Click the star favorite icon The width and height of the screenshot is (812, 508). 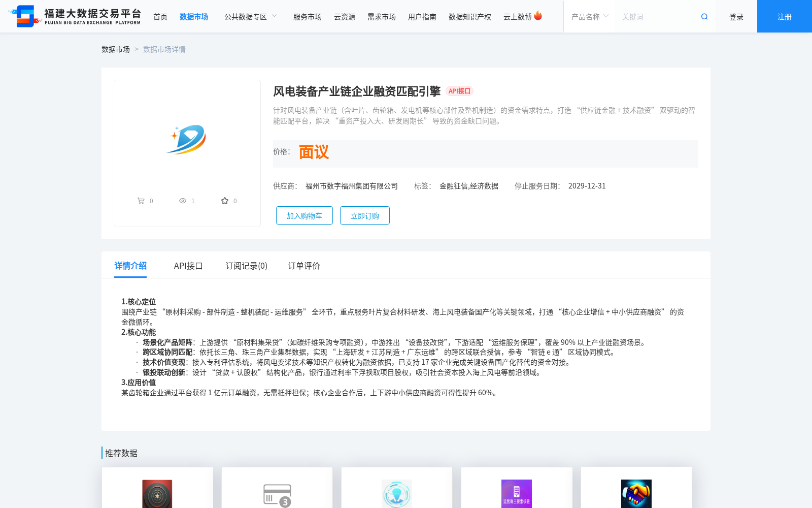point(225,201)
